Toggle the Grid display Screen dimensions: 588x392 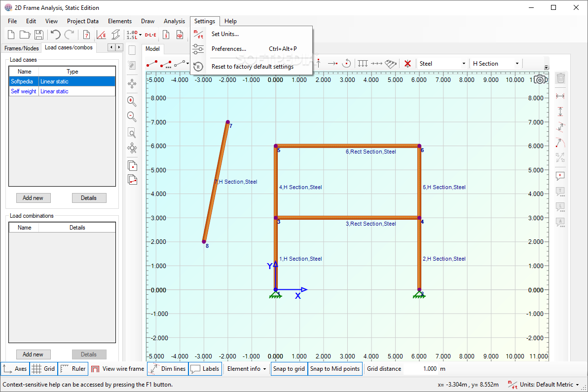click(x=43, y=369)
